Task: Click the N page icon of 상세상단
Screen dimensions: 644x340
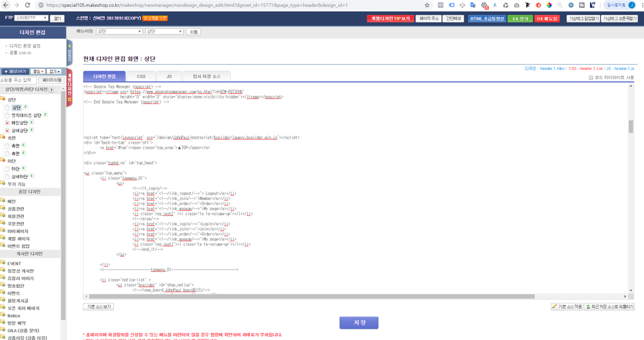Action: pos(7,130)
